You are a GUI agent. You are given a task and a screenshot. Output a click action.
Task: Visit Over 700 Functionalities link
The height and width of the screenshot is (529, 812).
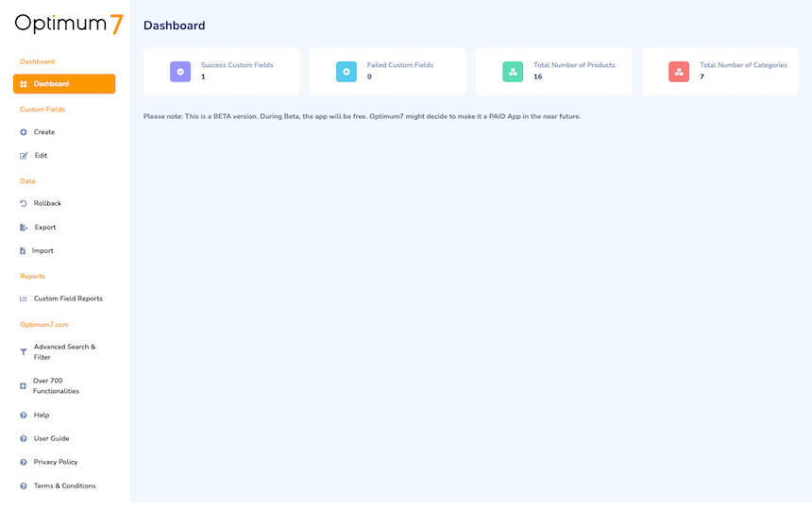pos(56,386)
